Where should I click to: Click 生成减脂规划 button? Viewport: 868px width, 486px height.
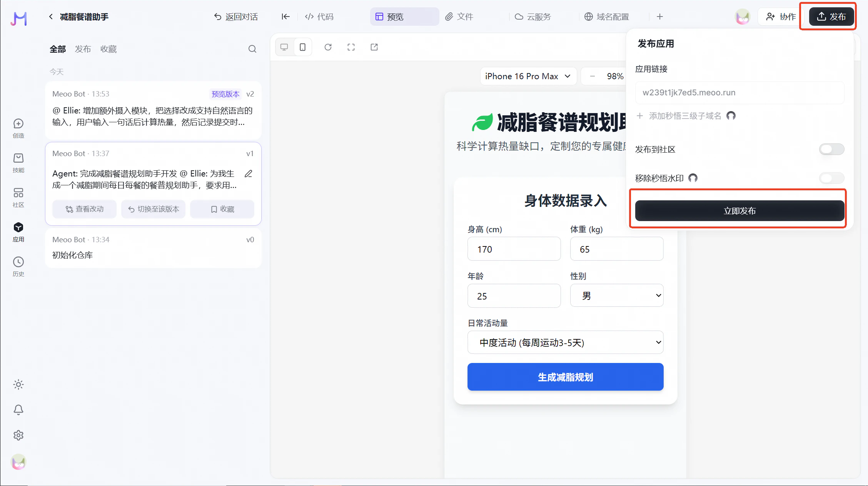565,377
